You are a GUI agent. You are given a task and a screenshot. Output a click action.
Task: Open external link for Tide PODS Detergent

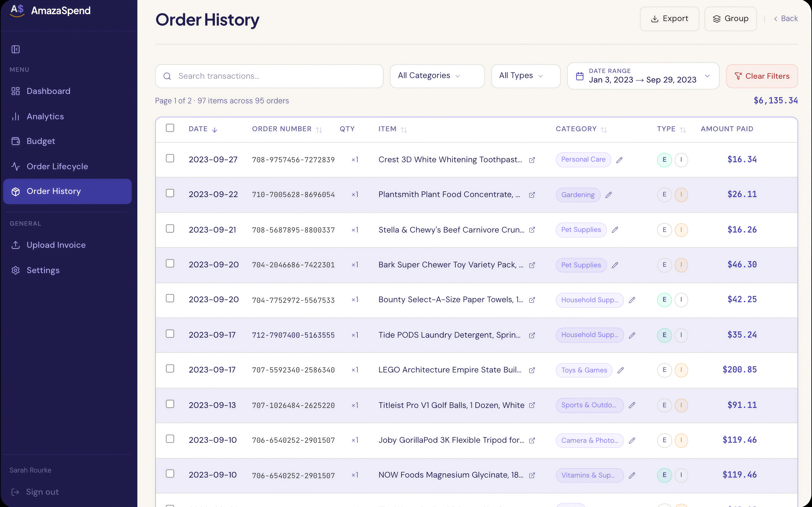point(532,335)
